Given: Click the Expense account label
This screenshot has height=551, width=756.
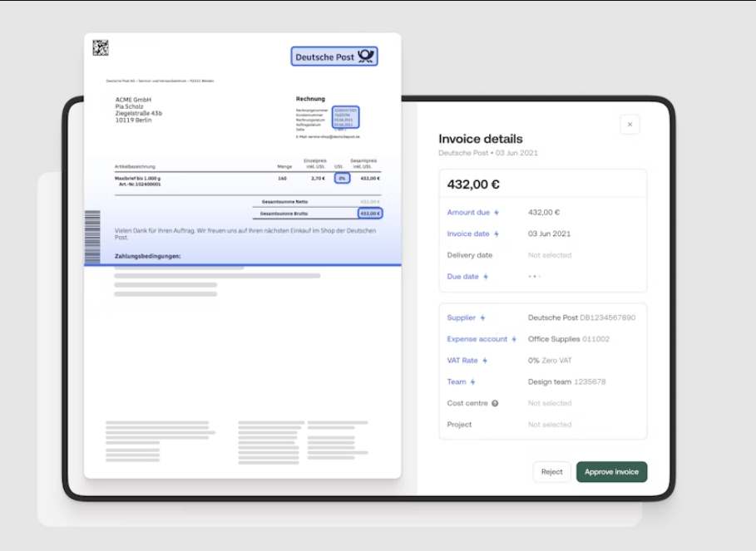Looking at the screenshot, I should pyautogui.click(x=477, y=339).
